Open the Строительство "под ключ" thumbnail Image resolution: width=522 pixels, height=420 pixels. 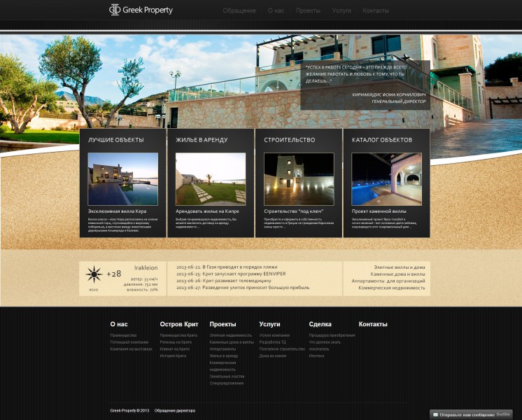click(x=299, y=179)
